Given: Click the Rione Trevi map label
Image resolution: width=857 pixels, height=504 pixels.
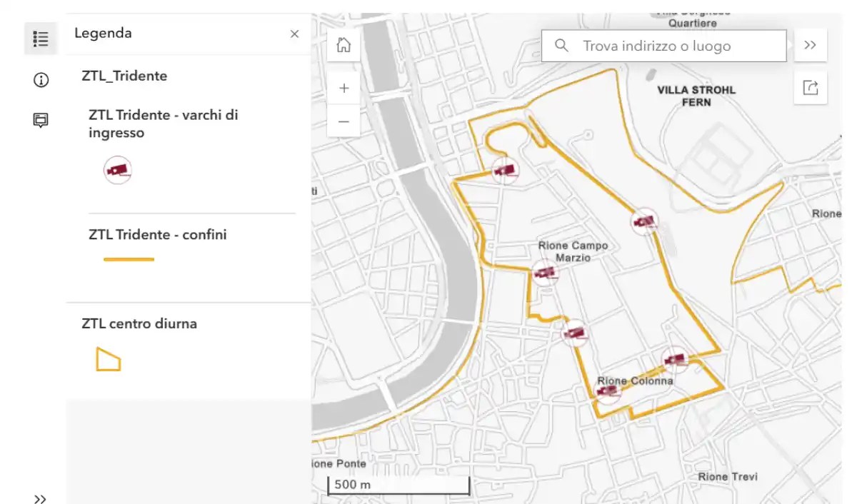Looking at the screenshot, I should 728,476.
